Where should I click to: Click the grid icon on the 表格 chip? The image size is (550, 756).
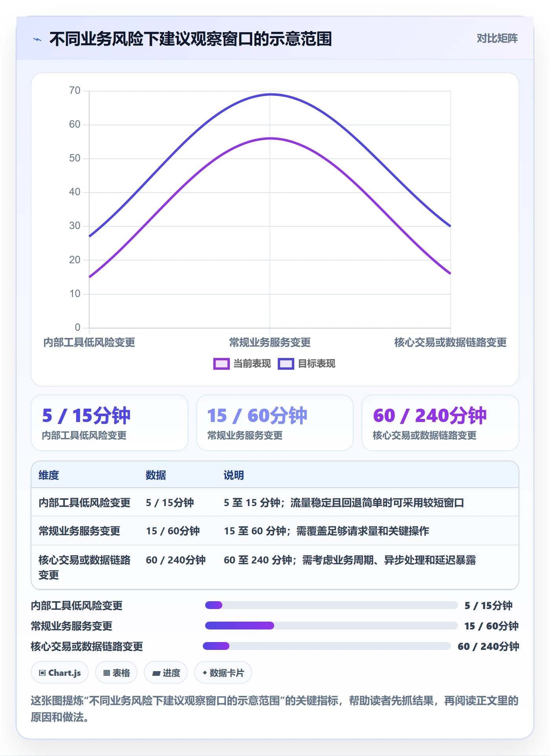tap(106, 673)
